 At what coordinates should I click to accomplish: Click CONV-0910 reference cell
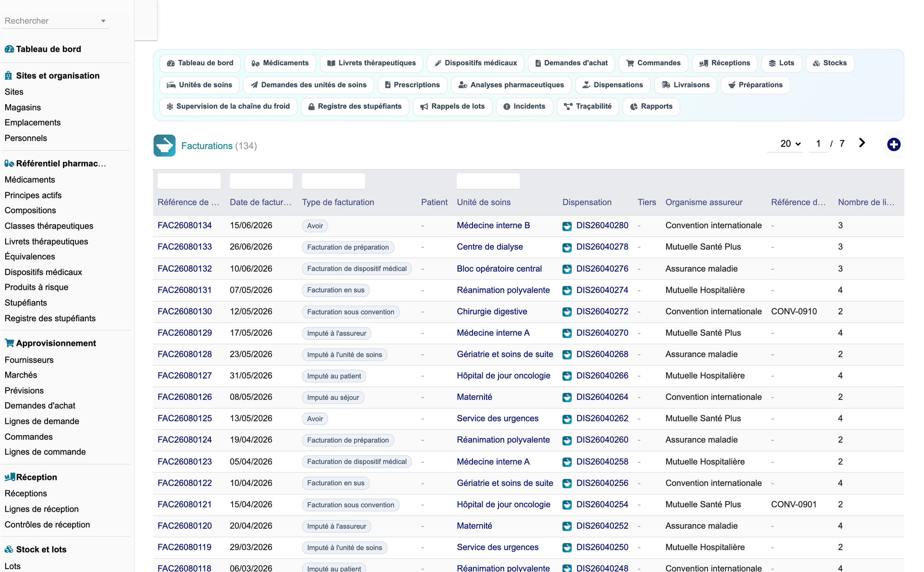pos(794,312)
